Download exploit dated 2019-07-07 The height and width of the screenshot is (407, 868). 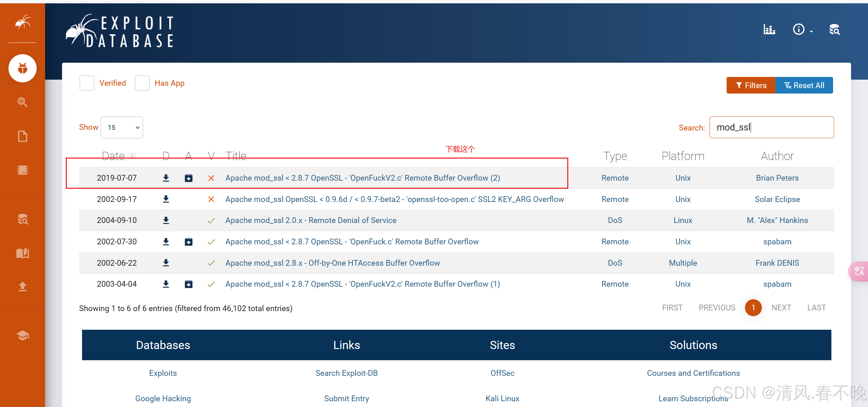(x=166, y=178)
